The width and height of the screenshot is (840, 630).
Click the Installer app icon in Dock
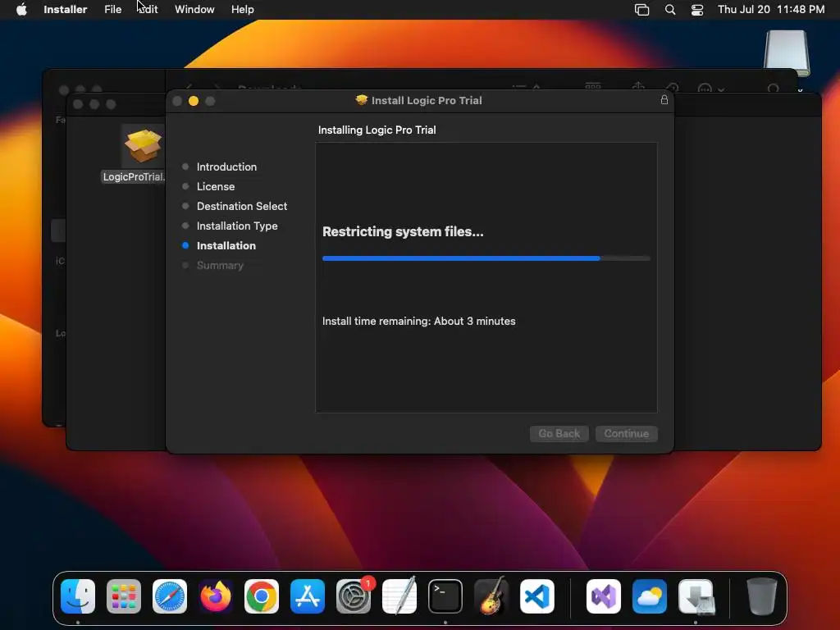pyautogui.click(x=696, y=596)
